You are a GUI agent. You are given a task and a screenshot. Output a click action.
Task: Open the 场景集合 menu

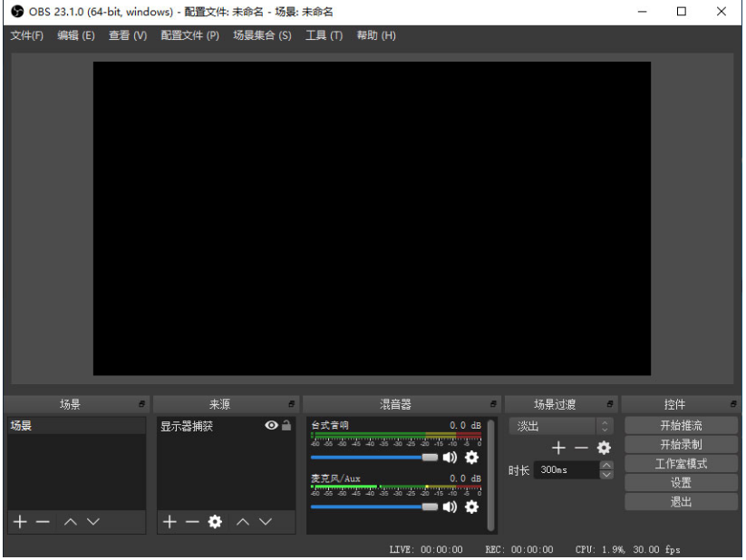[262, 35]
